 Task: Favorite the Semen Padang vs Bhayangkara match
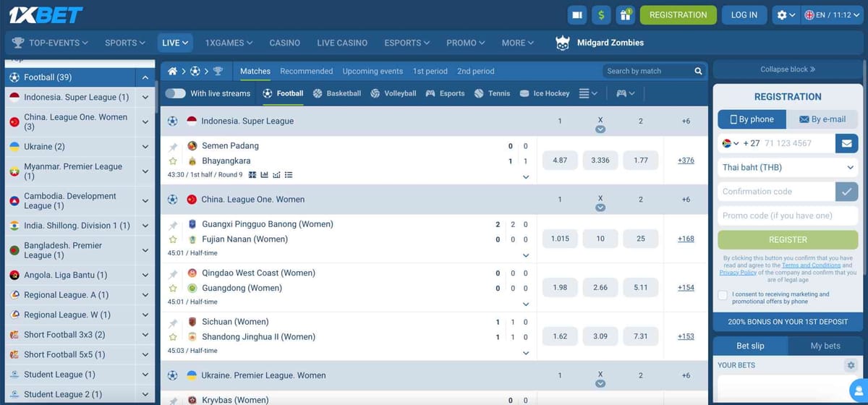pyautogui.click(x=173, y=161)
